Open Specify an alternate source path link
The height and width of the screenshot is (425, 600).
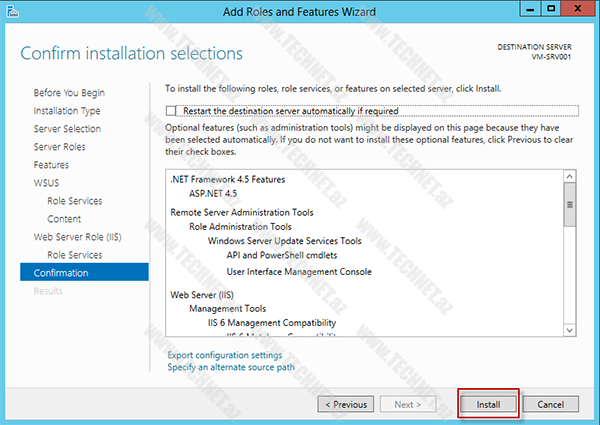pyautogui.click(x=231, y=367)
